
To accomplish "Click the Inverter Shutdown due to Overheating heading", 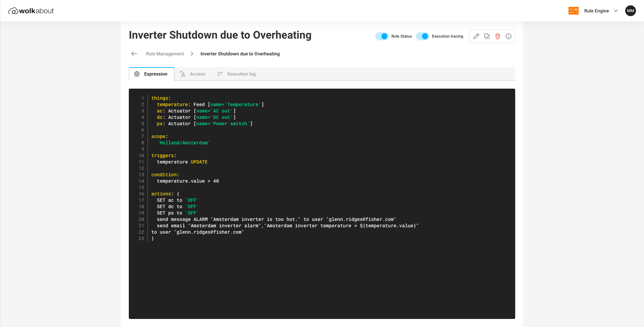I will click(220, 35).
